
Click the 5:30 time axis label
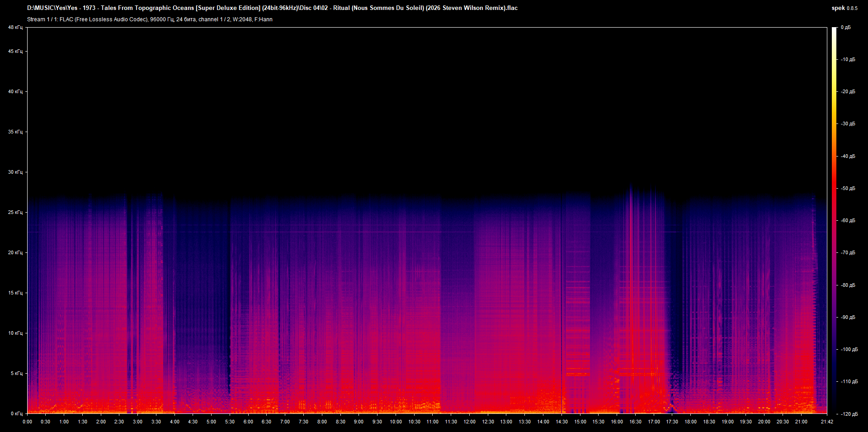[230, 422]
